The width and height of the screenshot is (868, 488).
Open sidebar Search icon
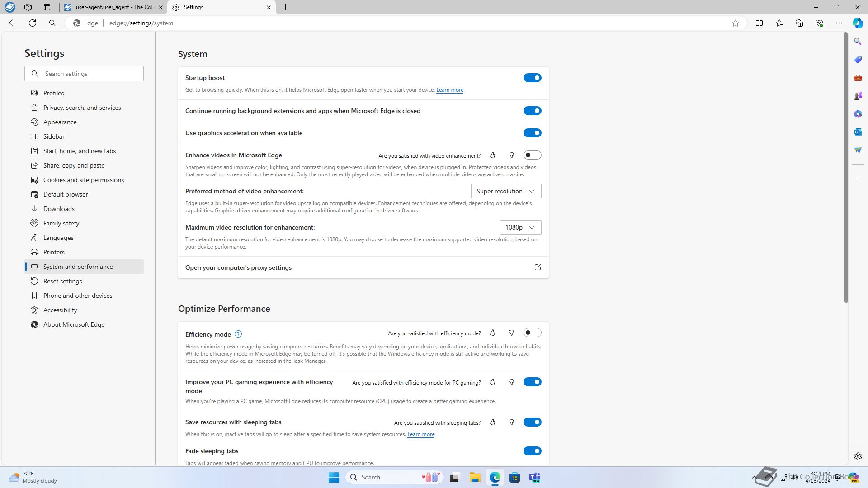tap(858, 42)
